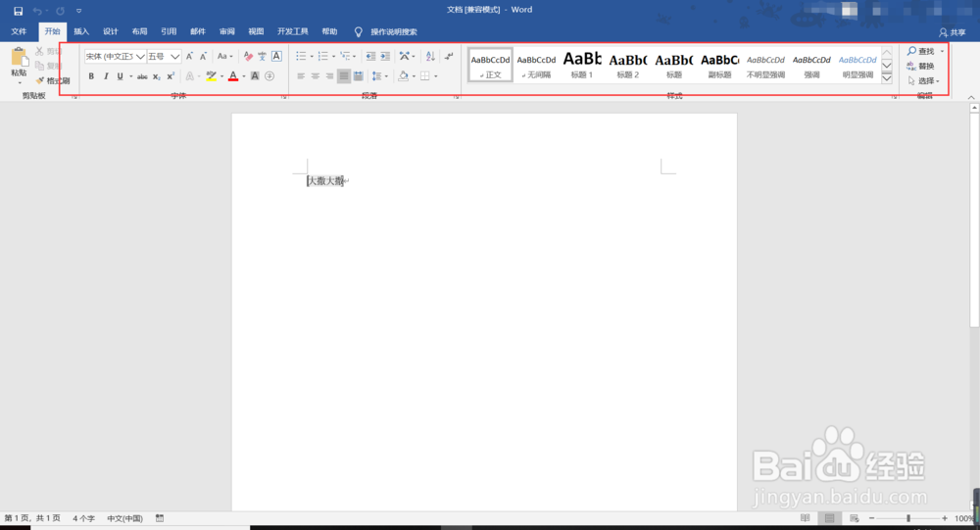Click the Align Right icon
Screen dimensions: 980x530
point(329,76)
